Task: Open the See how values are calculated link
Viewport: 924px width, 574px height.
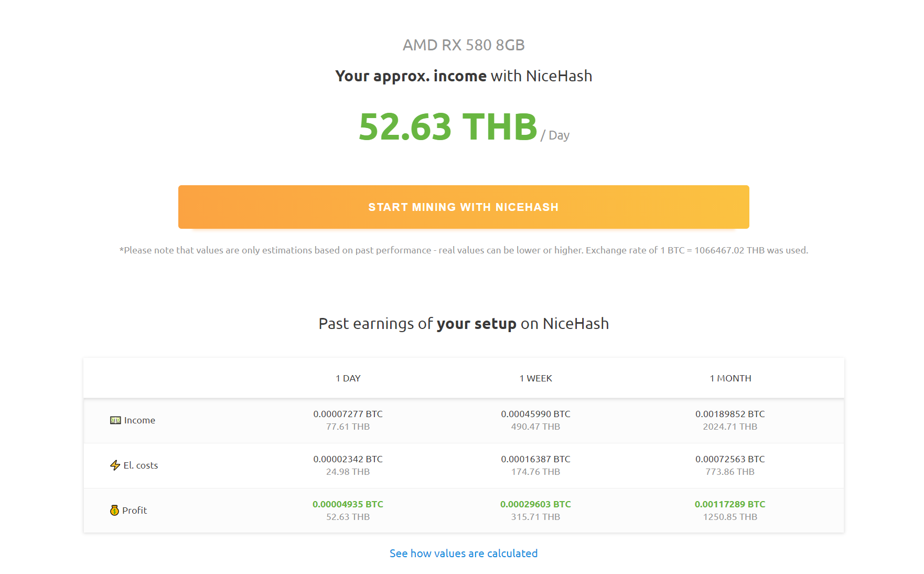Action: [x=464, y=554]
